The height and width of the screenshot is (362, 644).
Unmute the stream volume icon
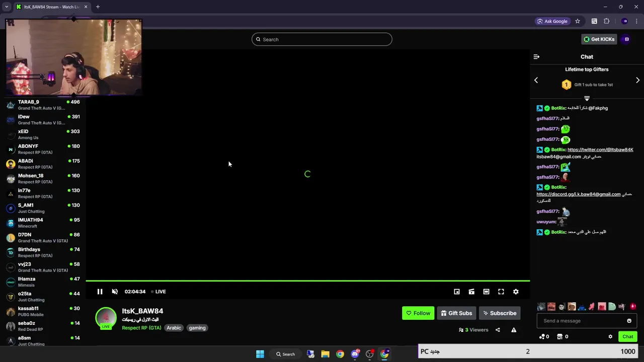(115, 292)
